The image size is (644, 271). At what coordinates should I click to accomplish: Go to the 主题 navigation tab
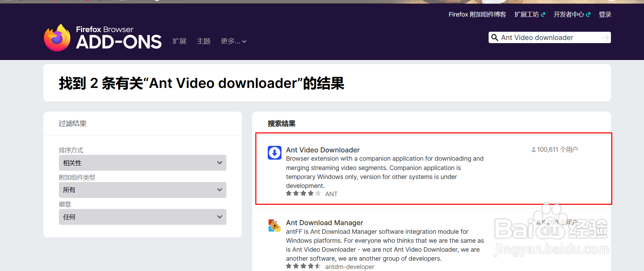(204, 41)
